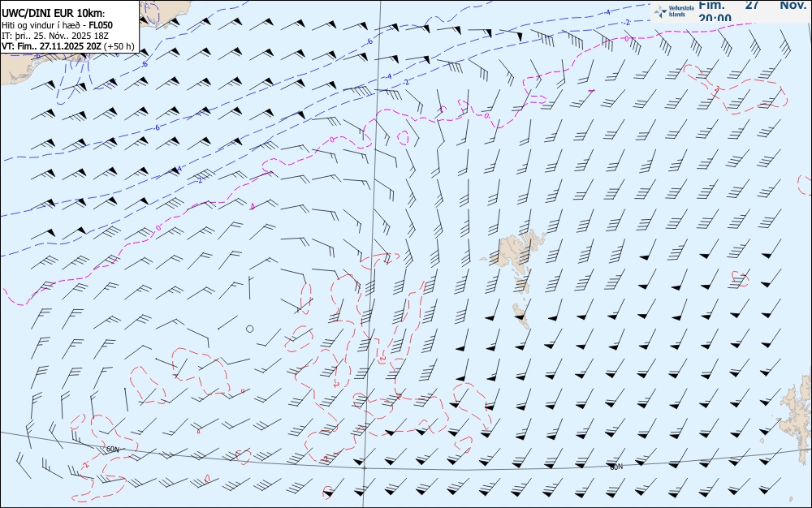Click the 'IT: þri.. 25. Nóv.. 2025 18Z' line
This screenshot has width=812, height=508.
click(55, 36)
